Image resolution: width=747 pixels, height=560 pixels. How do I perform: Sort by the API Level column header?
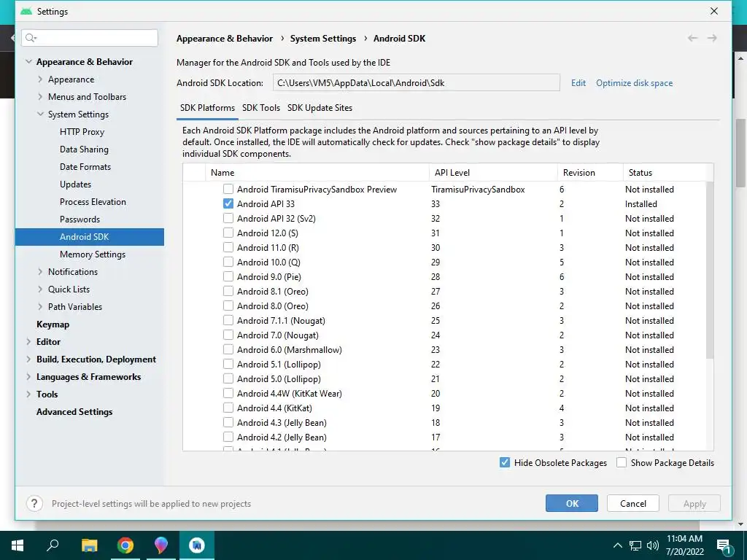(x=493, y=172)
